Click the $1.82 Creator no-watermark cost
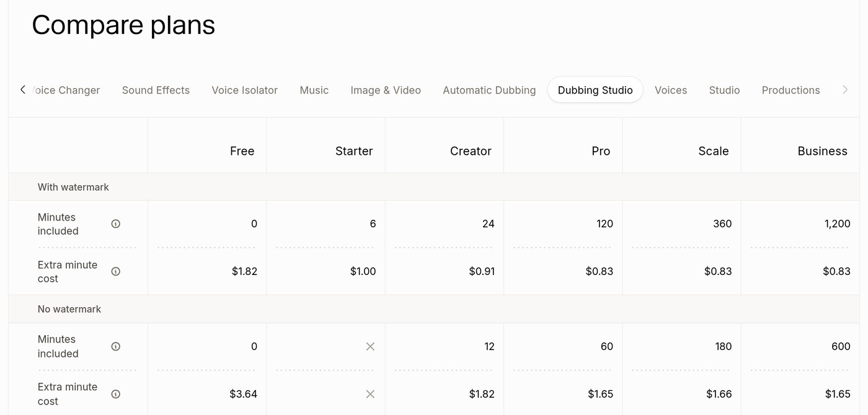 coord(482,394)
